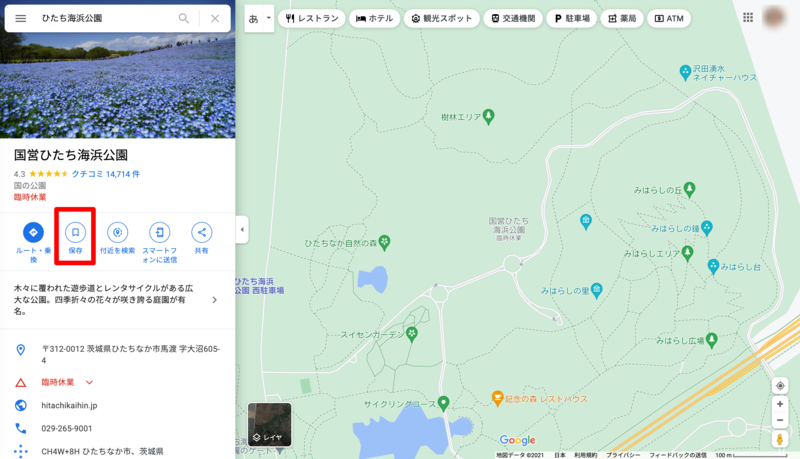
Task: Click the プライバシー privacy link
Action: (623, 455)
